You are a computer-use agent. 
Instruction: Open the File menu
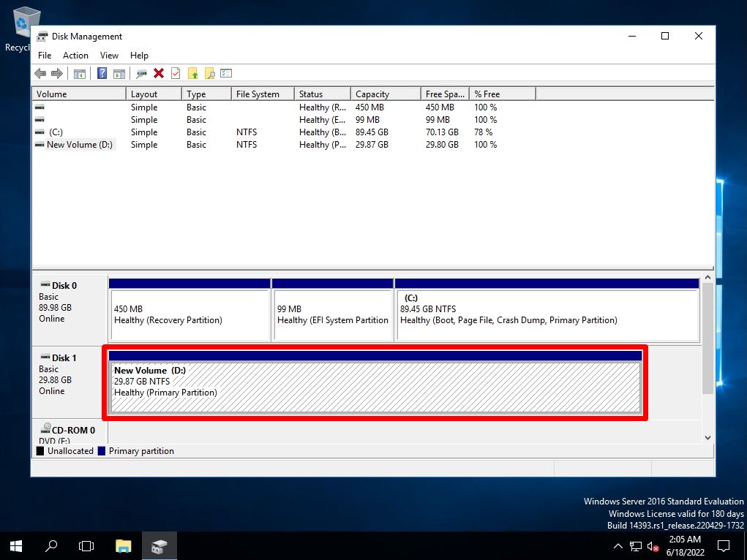click(x=45, y=55)
